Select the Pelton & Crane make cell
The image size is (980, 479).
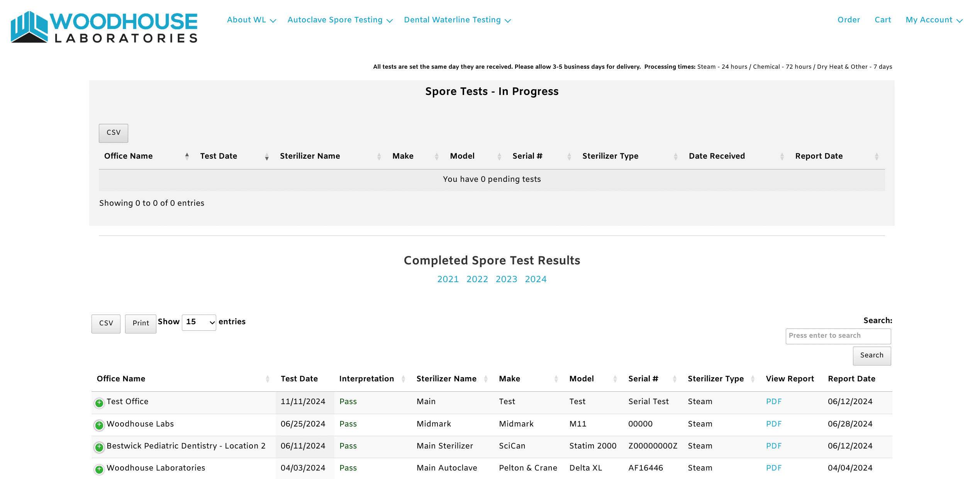[528, 468]
